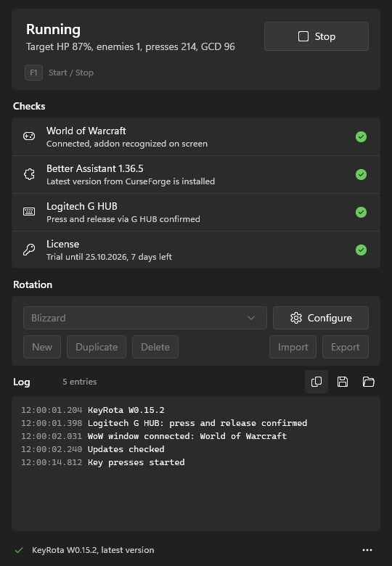Screen dimensions: 392x566
Task: Click the New rotation button
Action: 42,347
